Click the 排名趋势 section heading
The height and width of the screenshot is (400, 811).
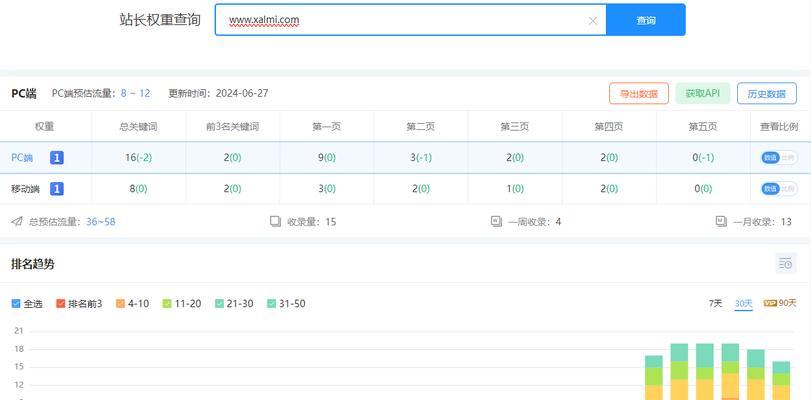pyautogui.click(x=33, y=264)
